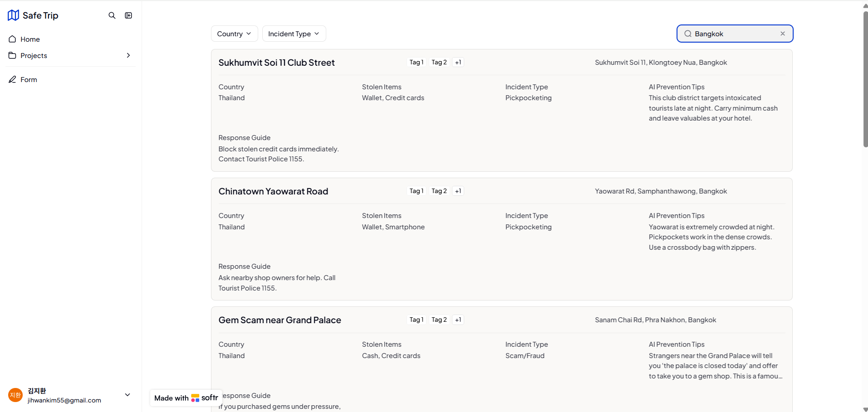Click the Projects folder icon
The height and width of the screenshot is (412, 868).
click(12, 55)
